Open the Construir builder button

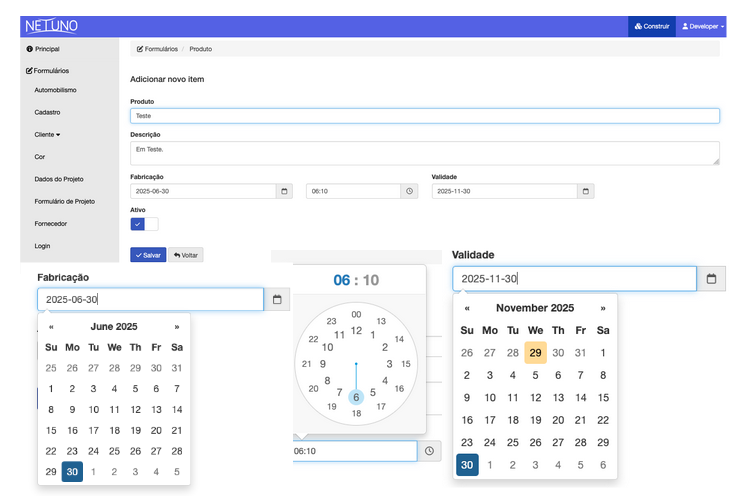pos(651,26)
